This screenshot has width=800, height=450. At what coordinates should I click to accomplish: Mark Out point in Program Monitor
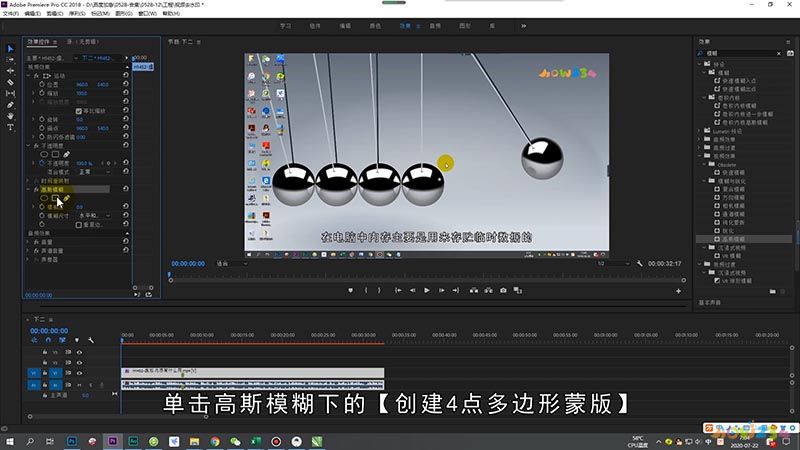pos(379,290)
